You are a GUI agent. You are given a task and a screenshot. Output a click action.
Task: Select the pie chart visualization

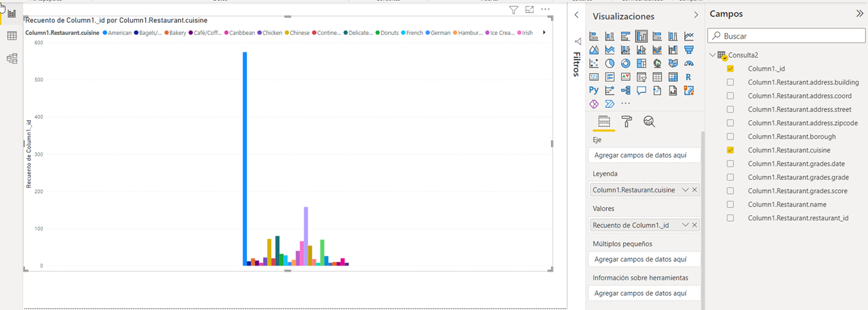[609, 63]
